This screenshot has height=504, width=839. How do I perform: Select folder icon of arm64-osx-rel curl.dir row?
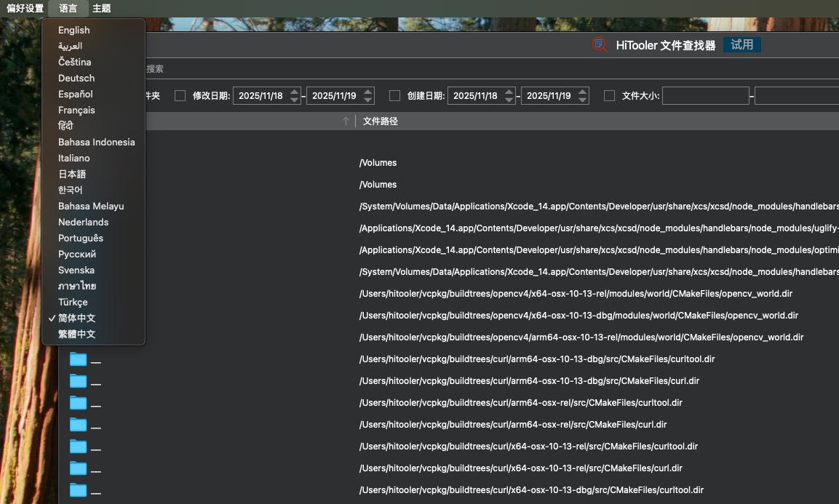coord(78,425)
